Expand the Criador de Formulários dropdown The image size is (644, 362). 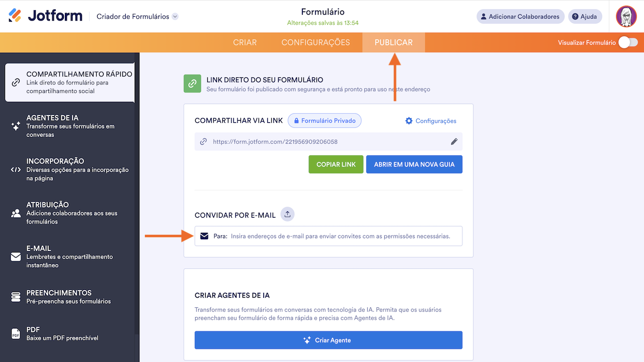click(175, 17)
